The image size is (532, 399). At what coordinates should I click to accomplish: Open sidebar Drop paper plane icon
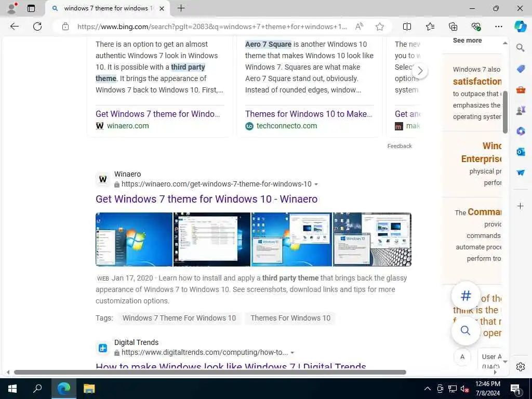point(521,172)
